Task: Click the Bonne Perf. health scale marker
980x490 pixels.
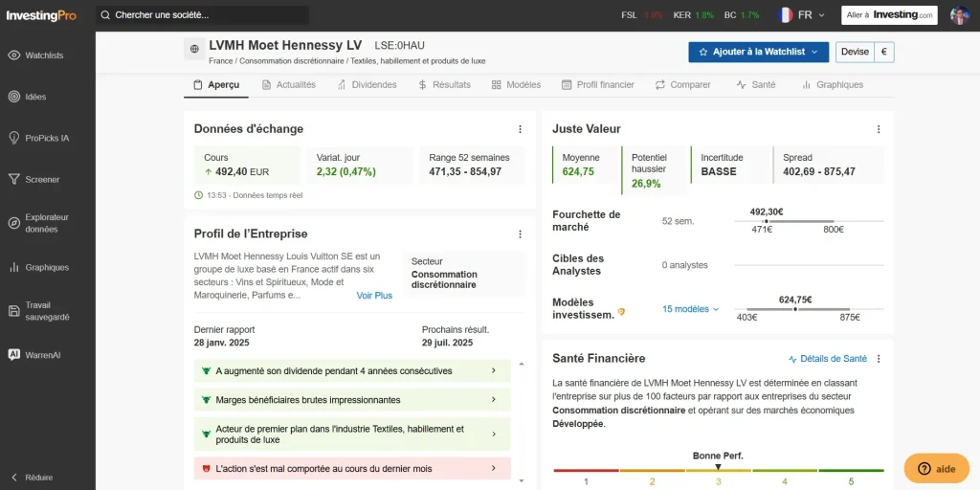Action: tap(718, 467)
